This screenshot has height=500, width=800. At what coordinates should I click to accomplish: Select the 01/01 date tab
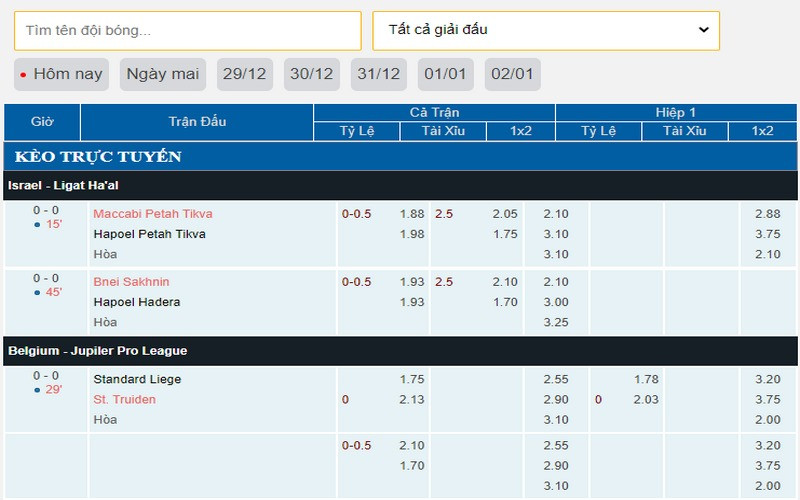445,74
